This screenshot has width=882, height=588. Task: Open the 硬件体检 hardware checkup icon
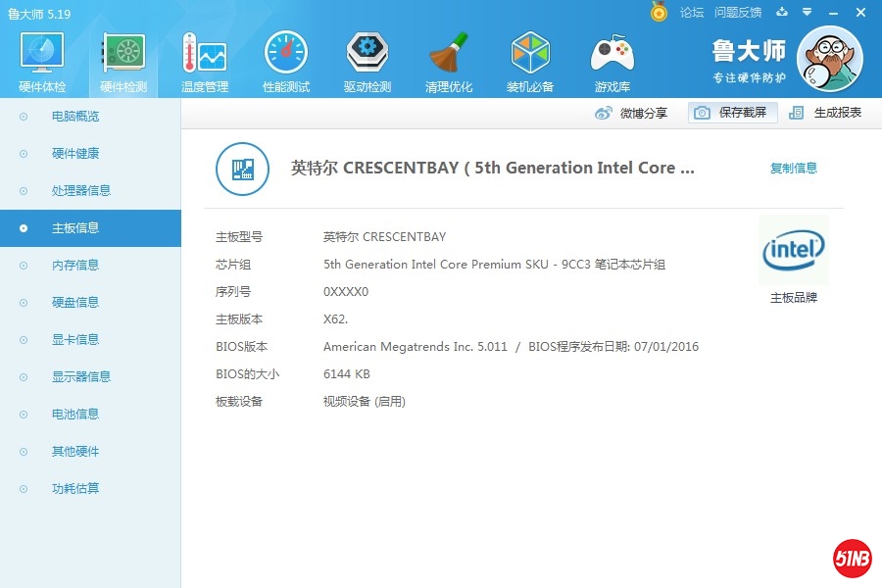coord(42,53)
